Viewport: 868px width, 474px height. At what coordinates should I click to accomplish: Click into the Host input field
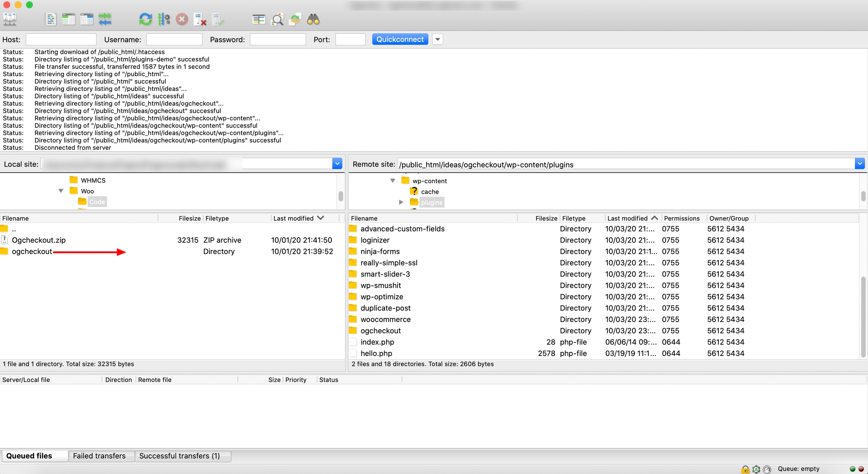(x=61, y=39)
